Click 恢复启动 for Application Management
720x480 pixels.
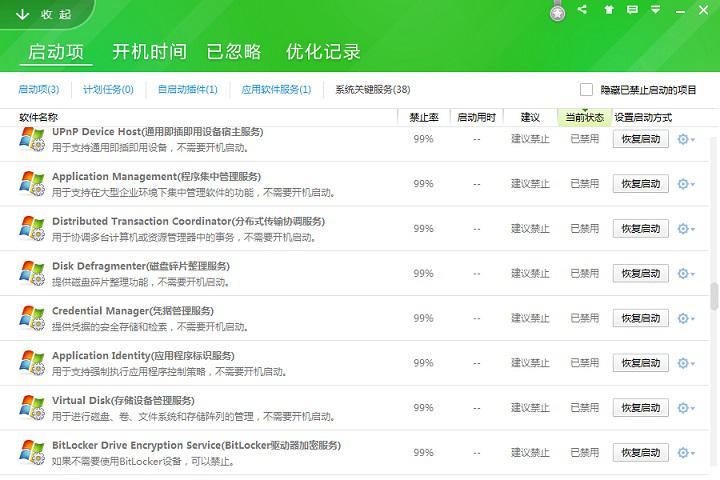(x=641, y=184)
